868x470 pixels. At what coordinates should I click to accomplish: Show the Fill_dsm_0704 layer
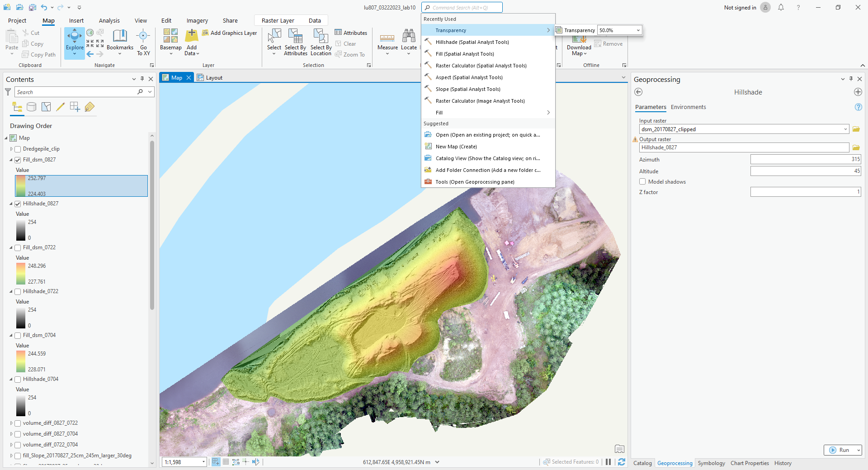tap(18, 335)
